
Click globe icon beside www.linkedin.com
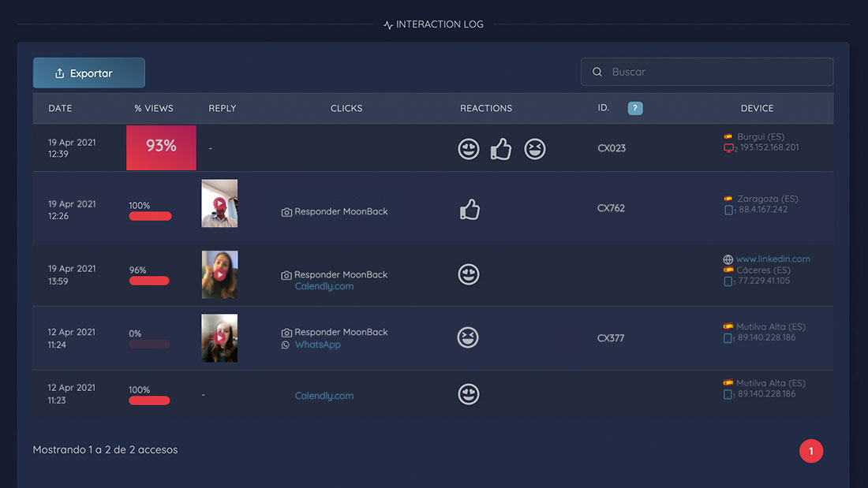(728, 259)
